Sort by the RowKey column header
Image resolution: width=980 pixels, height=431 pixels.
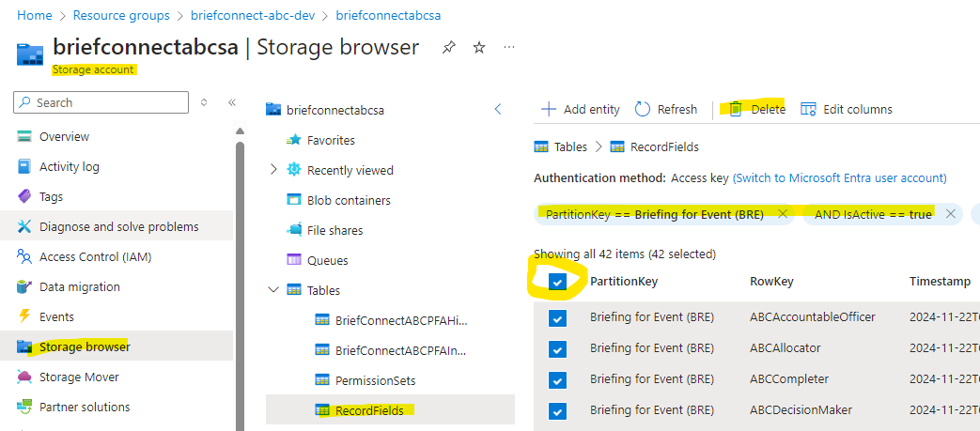[x=771, y=282]
